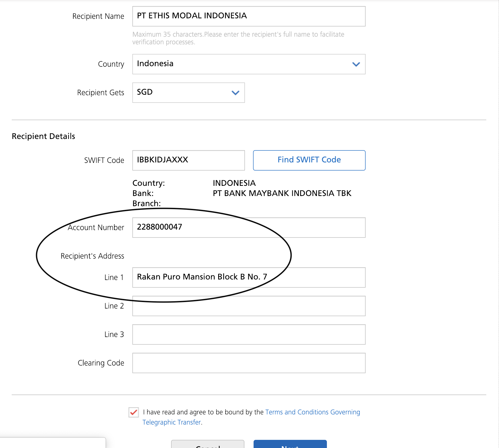
Task: Click the SWIFT Code input field
Action: tap(188, 160)
